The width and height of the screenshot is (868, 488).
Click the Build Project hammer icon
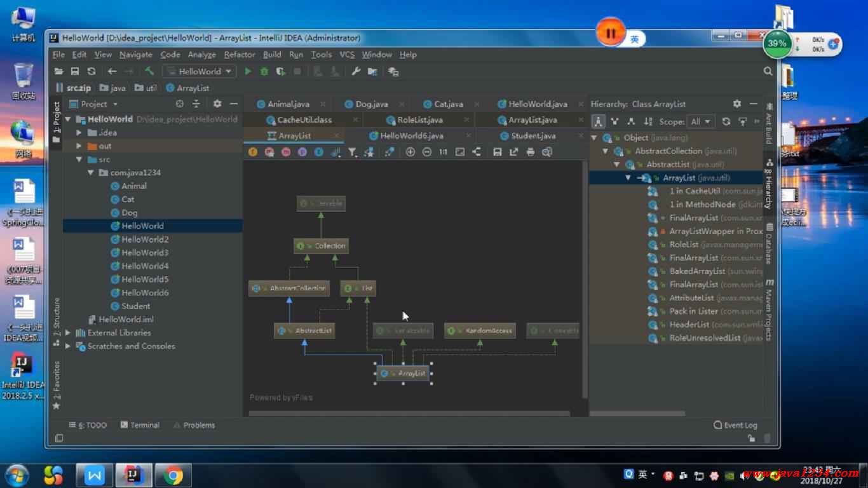(149, 71)
